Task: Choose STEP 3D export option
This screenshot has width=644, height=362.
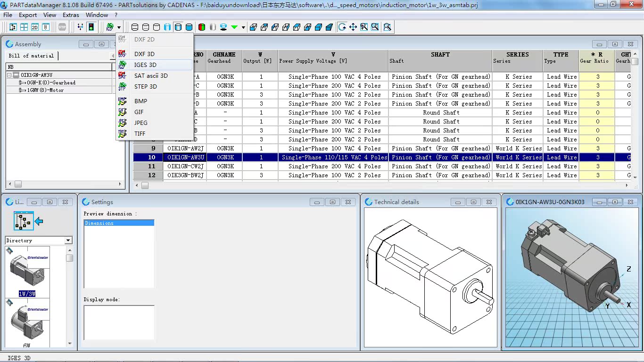Action: point(155,86)
